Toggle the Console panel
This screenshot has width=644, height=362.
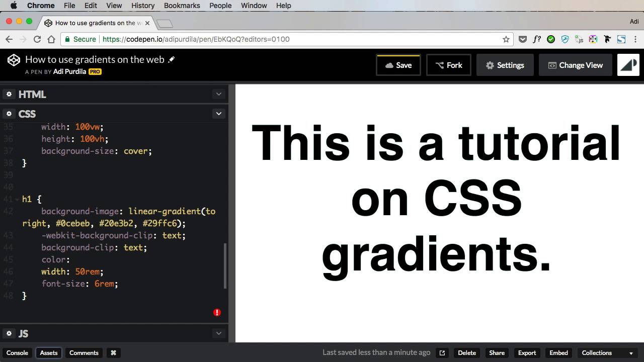[17, 353]
